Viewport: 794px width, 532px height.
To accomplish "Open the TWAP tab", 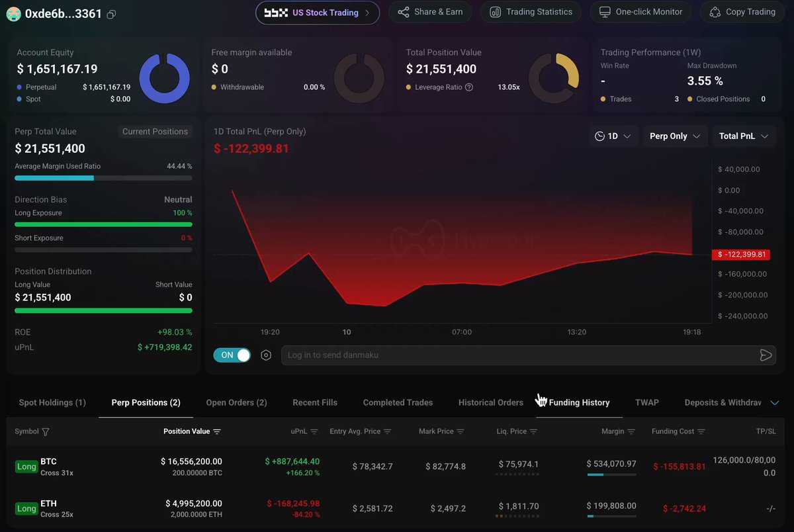I will [x=647, y=402].
